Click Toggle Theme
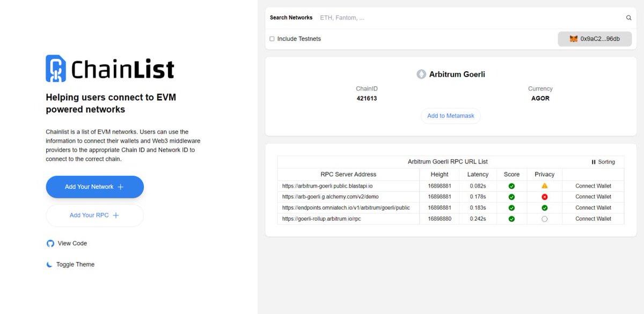The width and height of the screenshot is (644, 314). [x=71, y=265]
